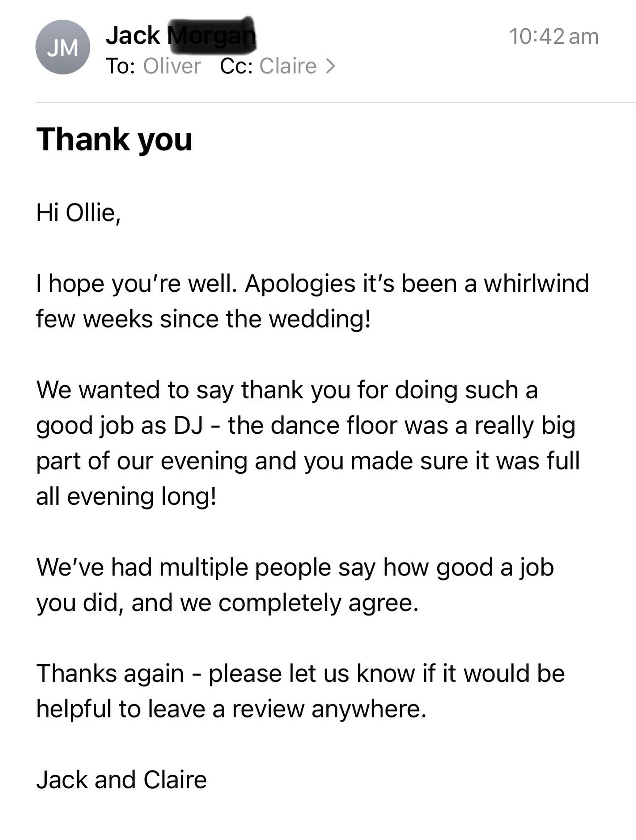Click the Cc: label

237,66
